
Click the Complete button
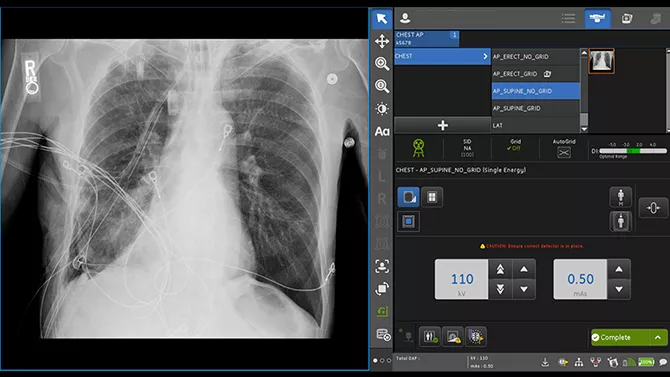[620, 338]
